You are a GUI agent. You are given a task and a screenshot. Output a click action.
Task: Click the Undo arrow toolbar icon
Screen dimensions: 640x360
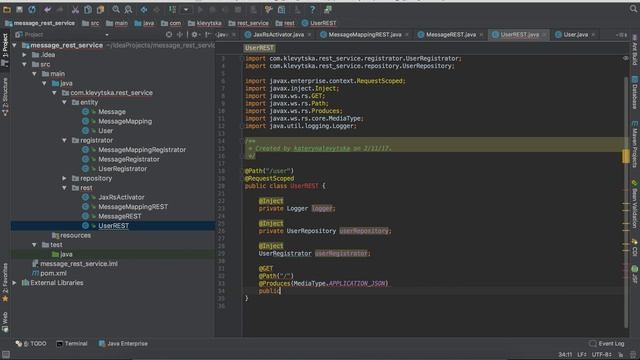(48, 9)
